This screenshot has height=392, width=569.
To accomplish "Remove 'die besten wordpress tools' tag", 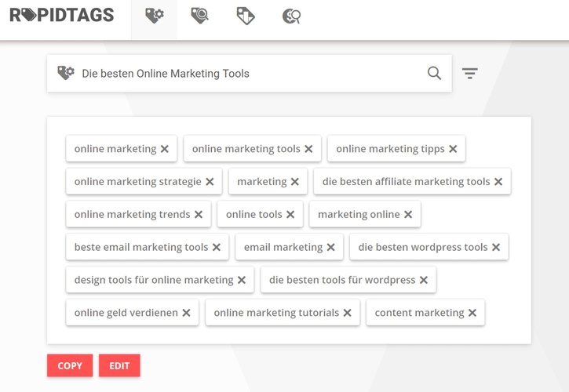I will pos(496,247).
